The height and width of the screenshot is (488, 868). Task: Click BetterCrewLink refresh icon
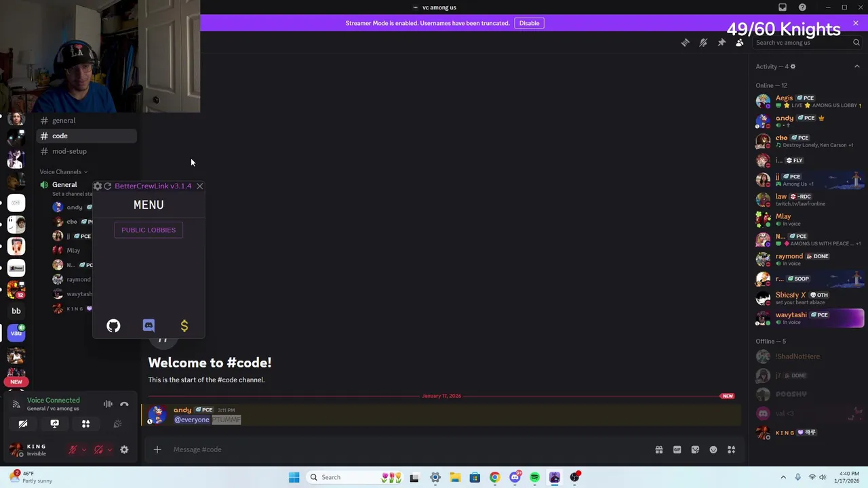pyautogui.click(x=107, y=186)
